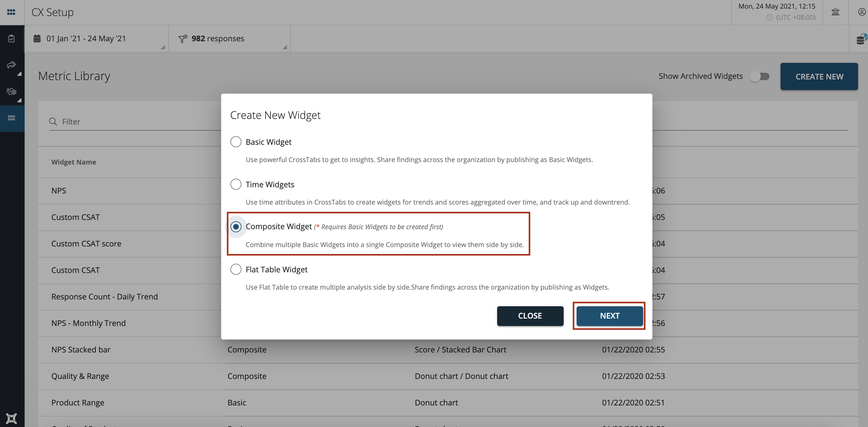This screenshot has width=868, height=427.
Task: Click the Composite Widget option label text
Action: point(279,226)
